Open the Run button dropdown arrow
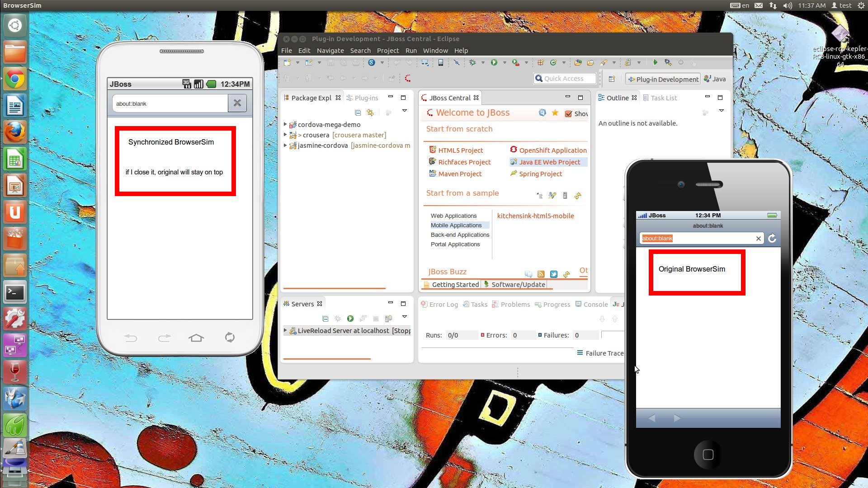This screenshot has height=488, width=868. [x=505, y=63]
